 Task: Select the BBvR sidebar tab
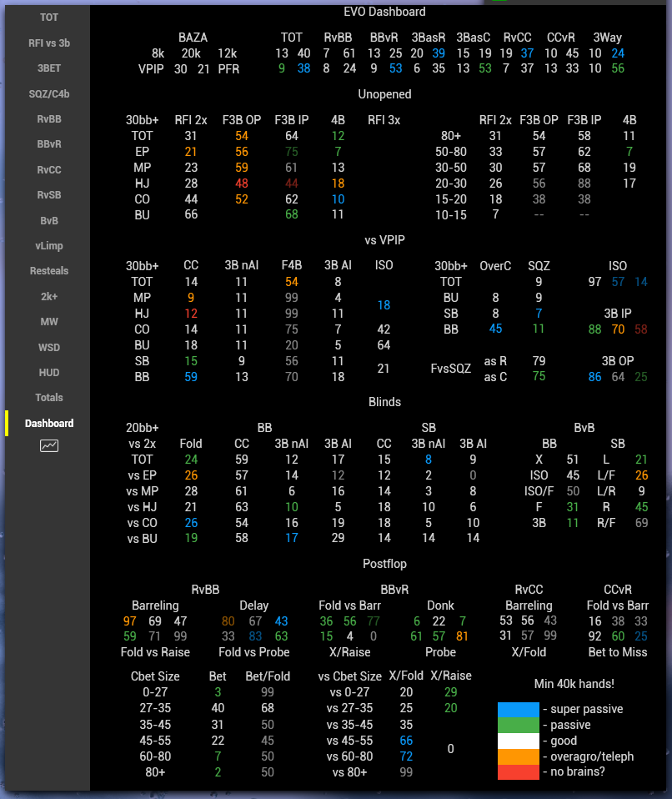[x=49, y=144]
